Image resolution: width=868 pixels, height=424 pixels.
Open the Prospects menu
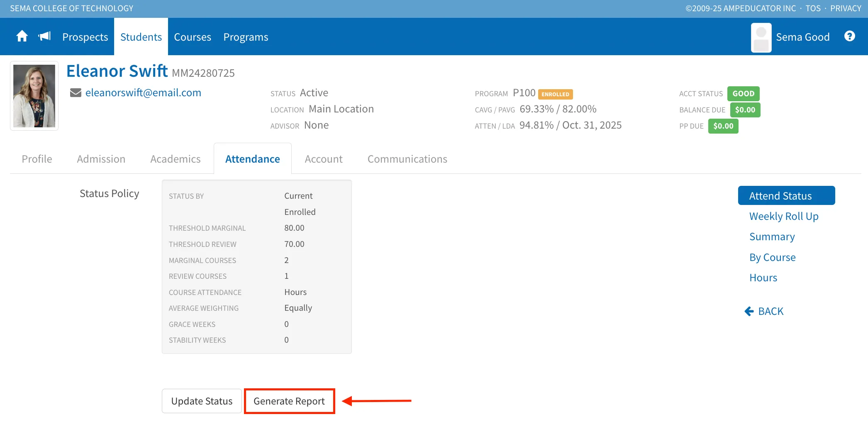point(85,37)
